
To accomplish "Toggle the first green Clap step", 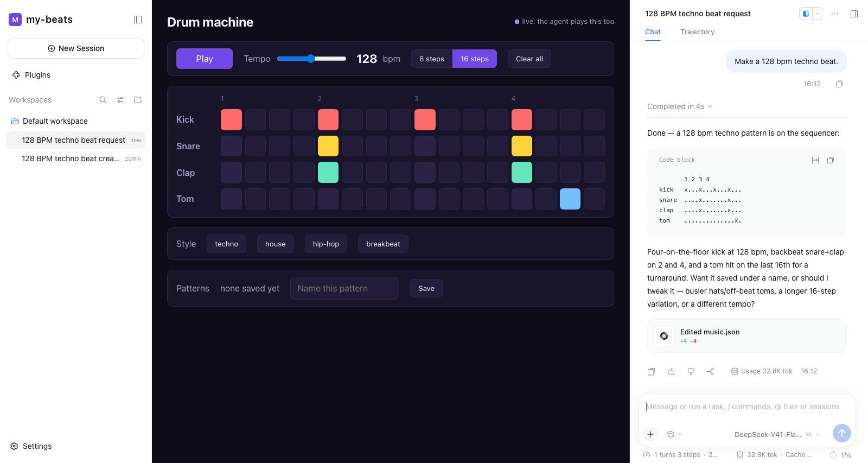I will 328,173.
